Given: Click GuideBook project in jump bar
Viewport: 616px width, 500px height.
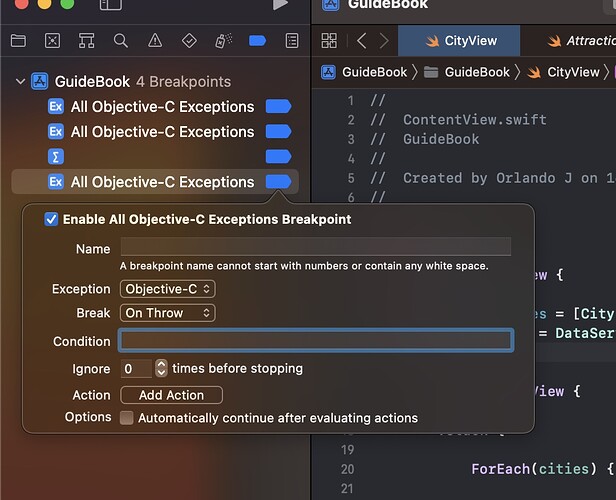Looking at the screenshot, I should (x=364, y=72).
